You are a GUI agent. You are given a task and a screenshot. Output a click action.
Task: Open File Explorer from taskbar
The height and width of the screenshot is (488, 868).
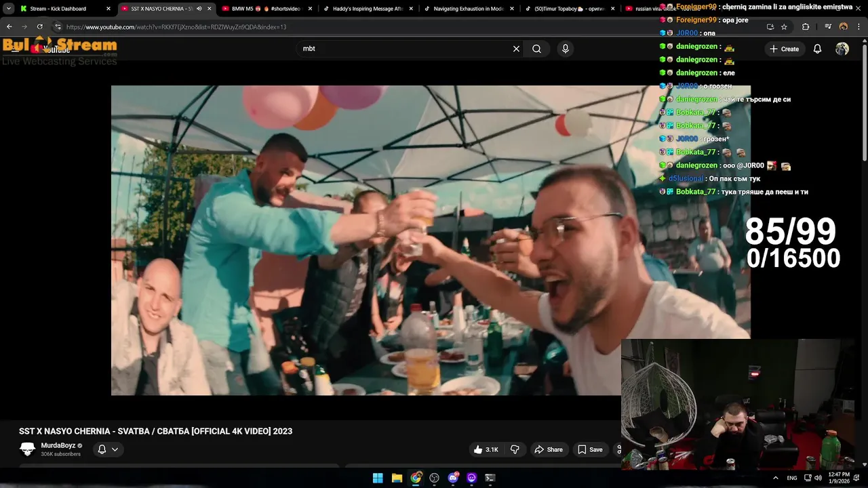[x=397, y=478]
